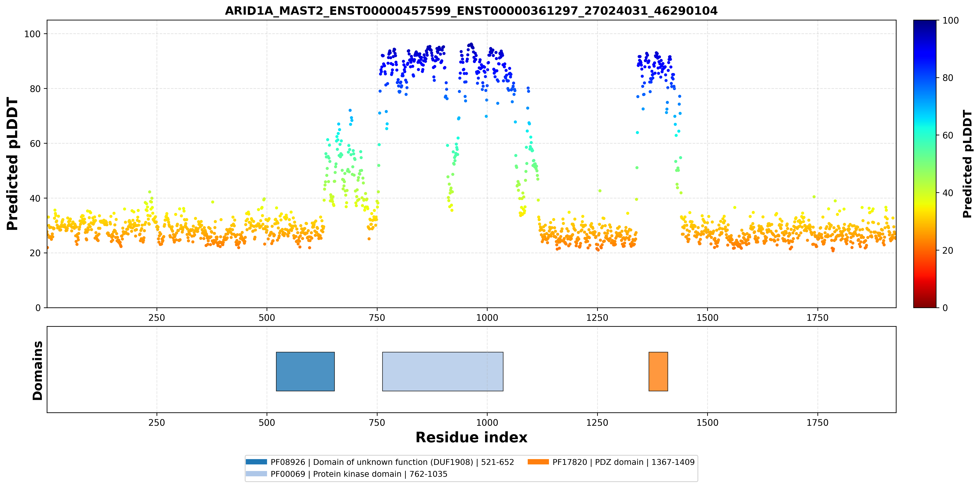The image size is (980, 488).
Task: Click the plot title text at top
Action: [471, 11]
